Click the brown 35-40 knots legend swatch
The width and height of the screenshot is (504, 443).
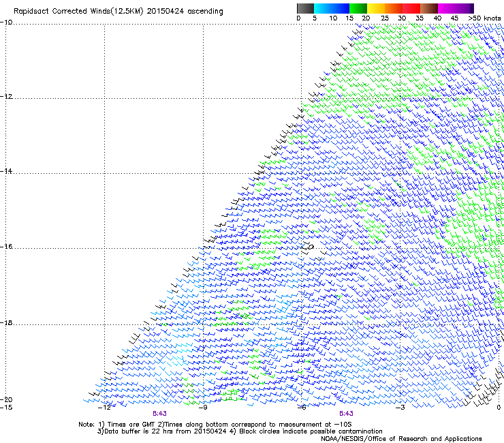(x=429, y=8)
